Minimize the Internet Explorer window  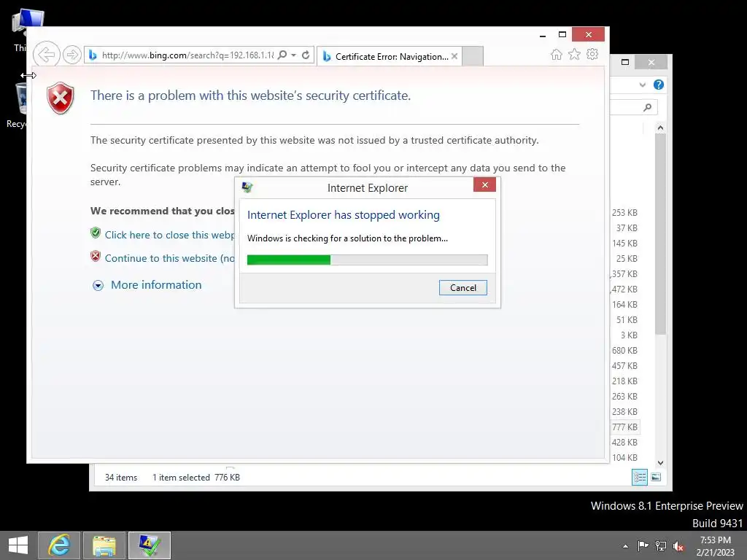point(543,35)
